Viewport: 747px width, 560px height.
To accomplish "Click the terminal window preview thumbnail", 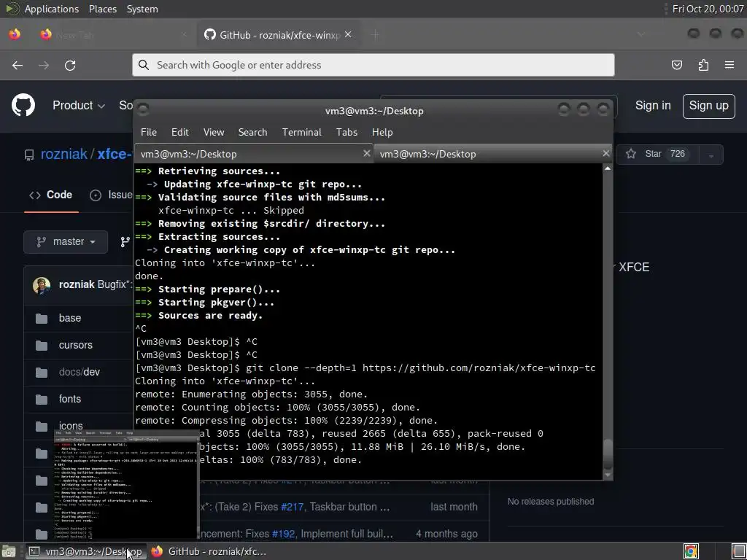I will 126,485.
